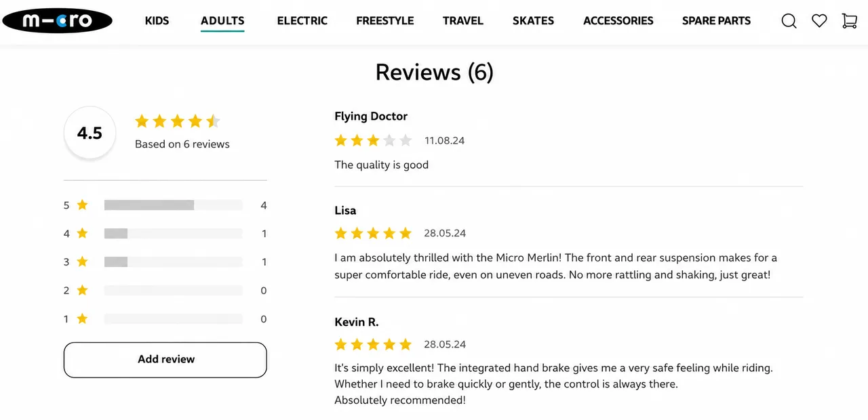Filter reviews by 4-star bar
This screenshot has width=868, height=420.
click(174, 233)
